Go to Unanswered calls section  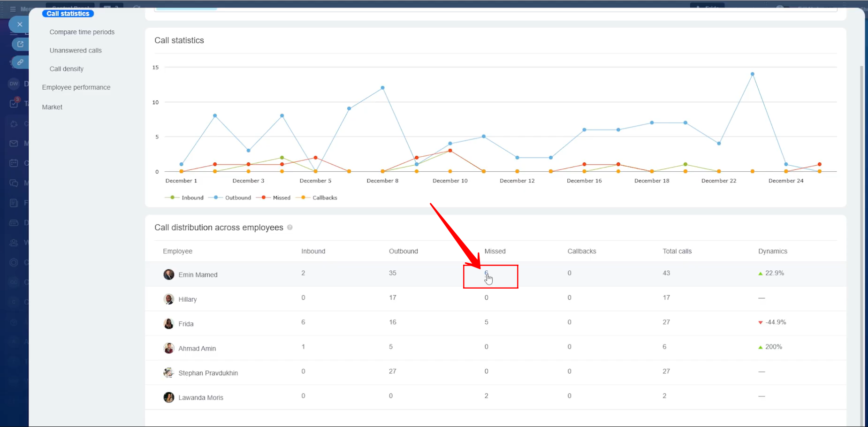click(x=76, y=50)
